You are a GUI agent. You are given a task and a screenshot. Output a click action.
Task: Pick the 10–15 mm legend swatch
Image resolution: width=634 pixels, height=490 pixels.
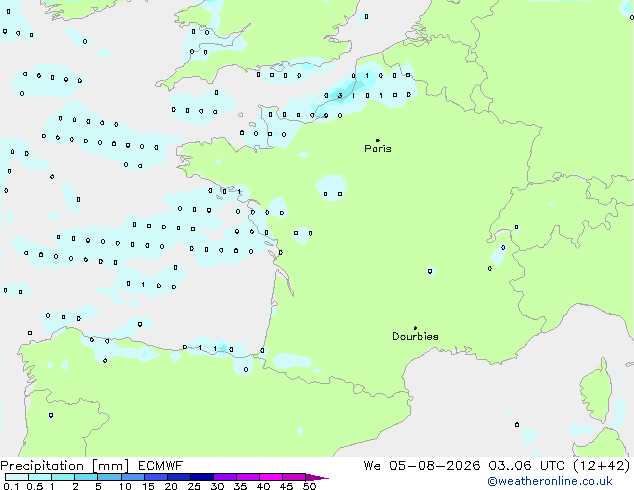[x=132, y=477]
